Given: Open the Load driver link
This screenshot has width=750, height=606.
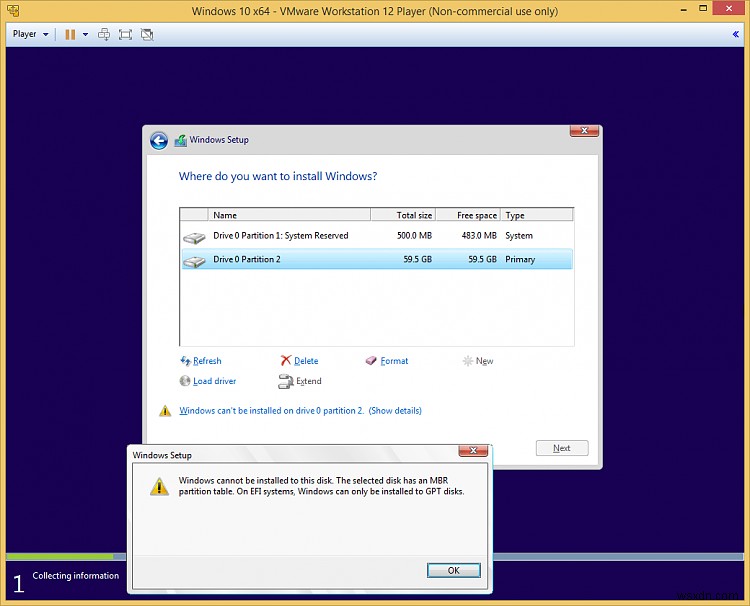Looking at the screenshot, I should click(214, 381).
